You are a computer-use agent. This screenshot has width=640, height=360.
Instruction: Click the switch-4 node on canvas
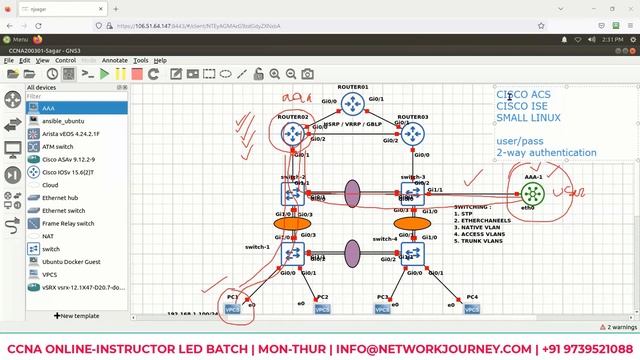click(413, 254)
